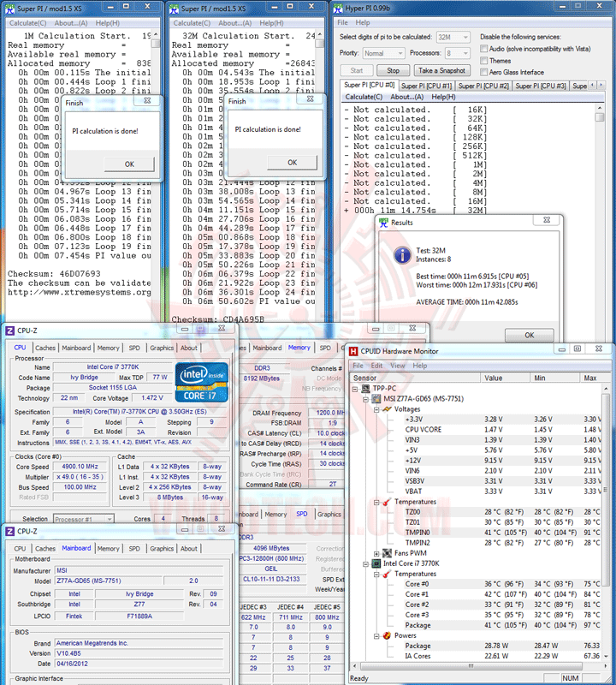Click the MSI Z77A-GD65 motherboard icon

pos(376,399)
